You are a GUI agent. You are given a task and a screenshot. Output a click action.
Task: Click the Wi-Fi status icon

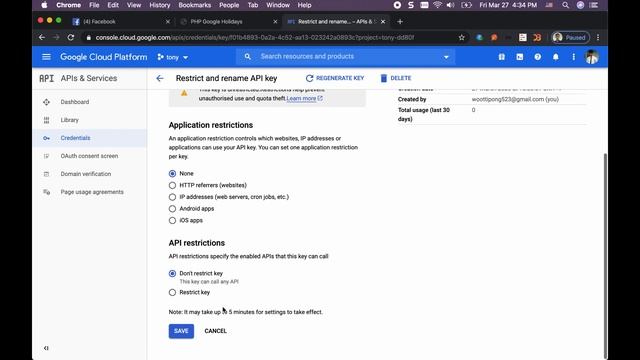click(x=438, y=5)
